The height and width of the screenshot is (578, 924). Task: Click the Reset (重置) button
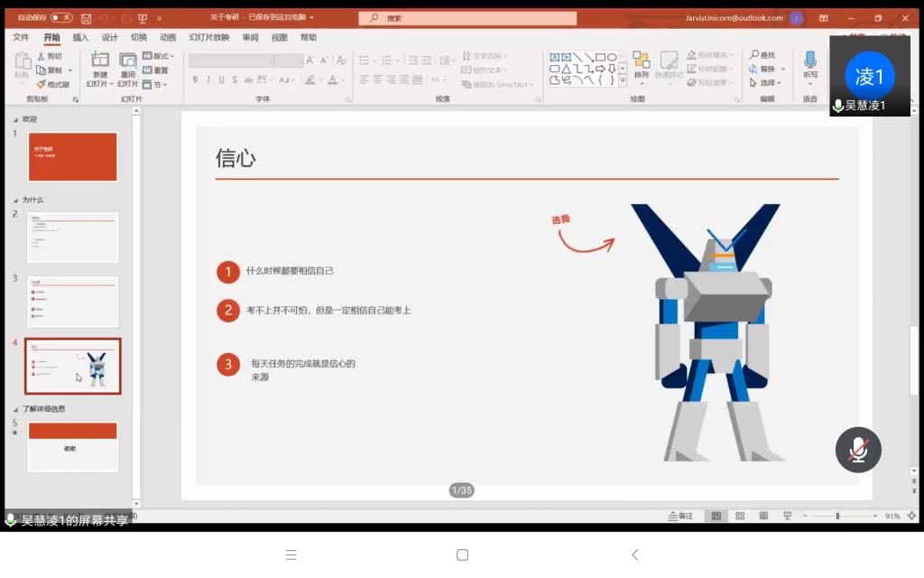[x=155, y=70]
